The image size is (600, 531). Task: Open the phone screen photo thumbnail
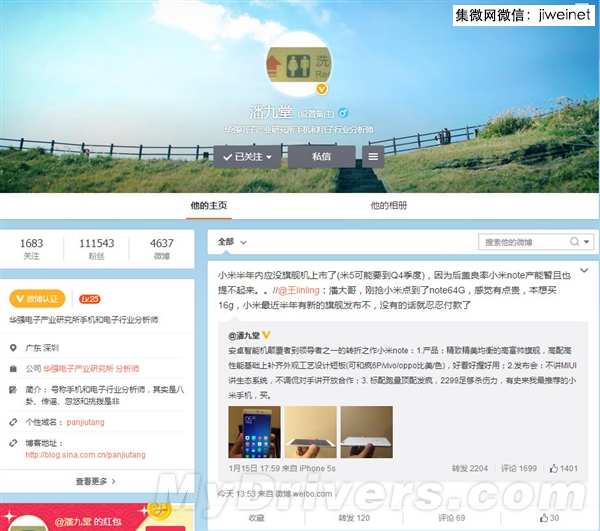click(x=254, y=432)
